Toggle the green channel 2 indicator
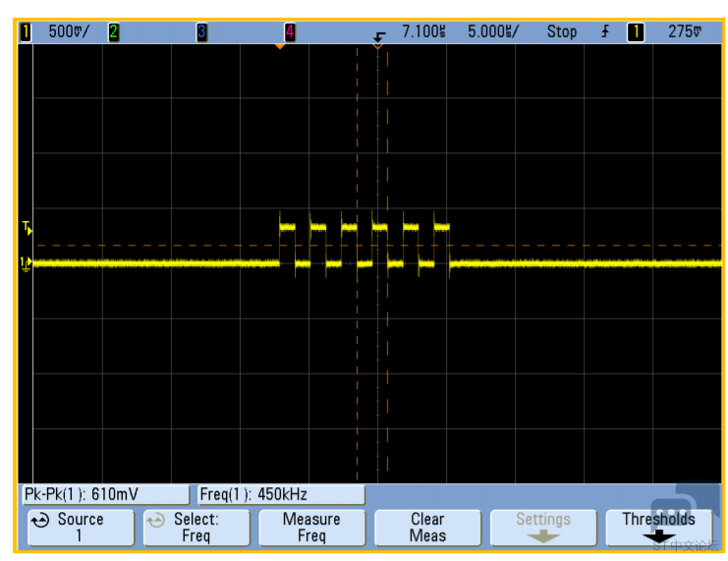 pyautogui.click(x=113, y=31)
